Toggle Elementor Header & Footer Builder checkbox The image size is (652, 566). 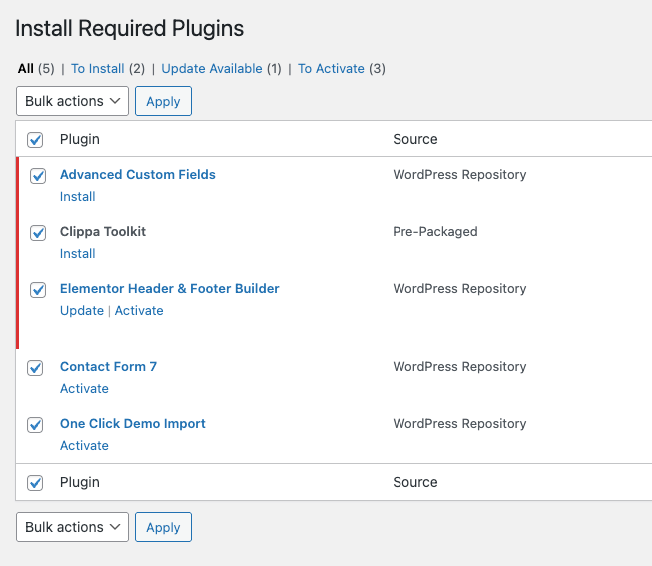click(38, 289)
